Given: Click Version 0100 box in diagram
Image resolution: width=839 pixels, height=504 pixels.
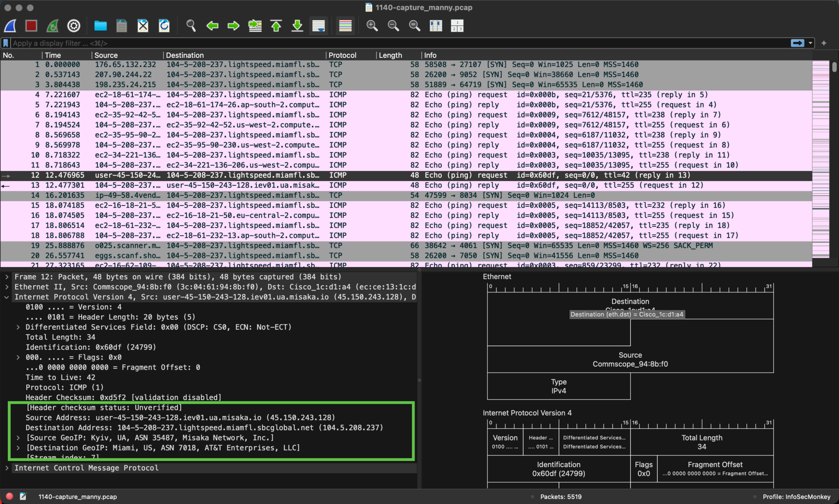Looking at the screenshot, I should pos(505,442).
